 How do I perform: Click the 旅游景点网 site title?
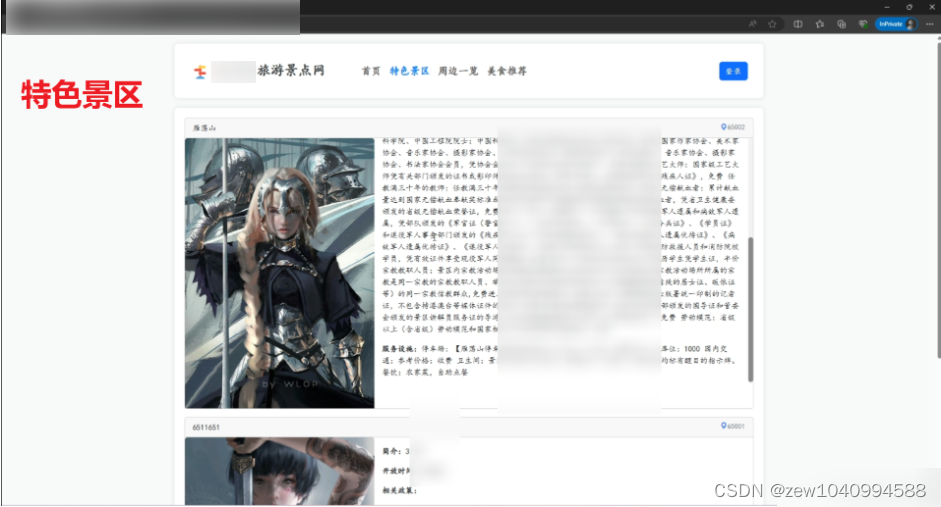(x=291, y=70)
